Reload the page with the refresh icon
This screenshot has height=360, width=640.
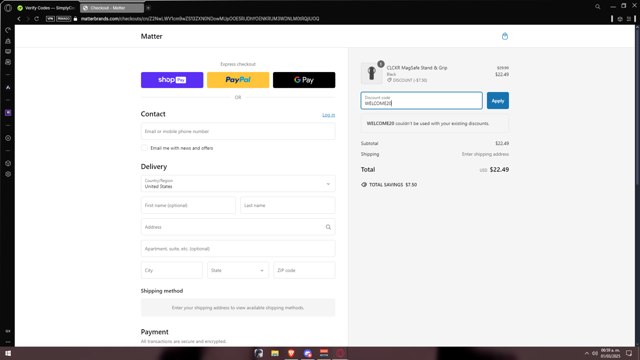click(37, 19)
